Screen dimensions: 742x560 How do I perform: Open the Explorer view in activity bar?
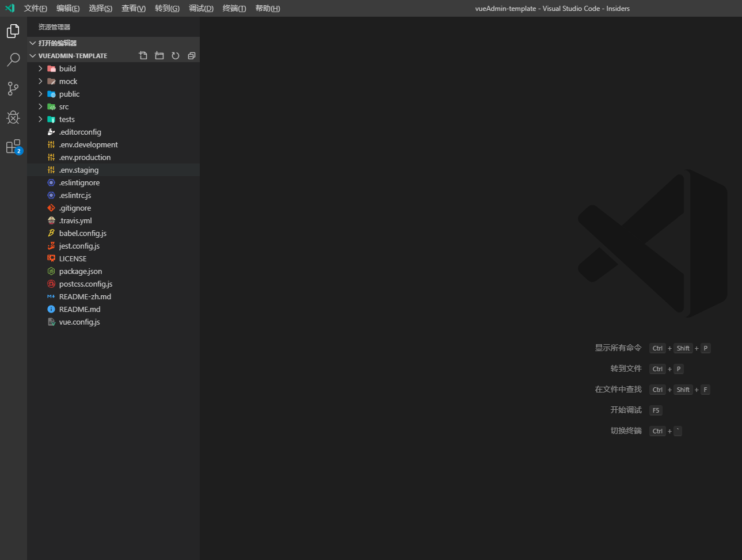[x=13, y=31]
